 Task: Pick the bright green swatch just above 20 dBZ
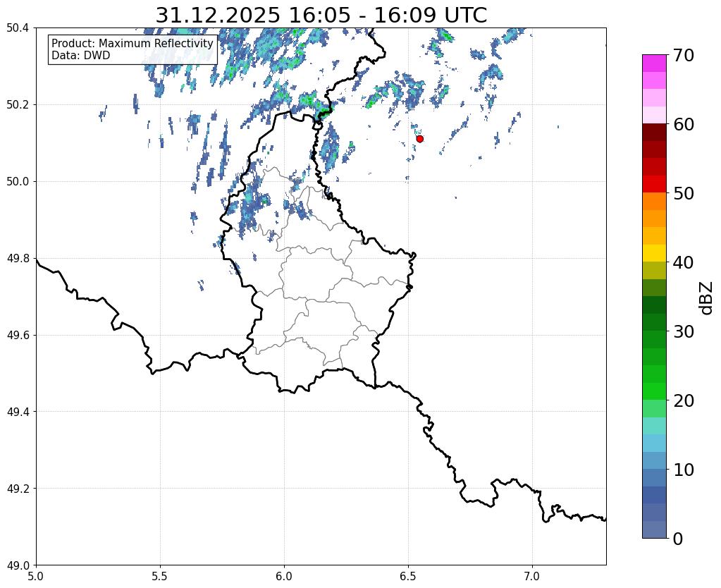point(654,391)
